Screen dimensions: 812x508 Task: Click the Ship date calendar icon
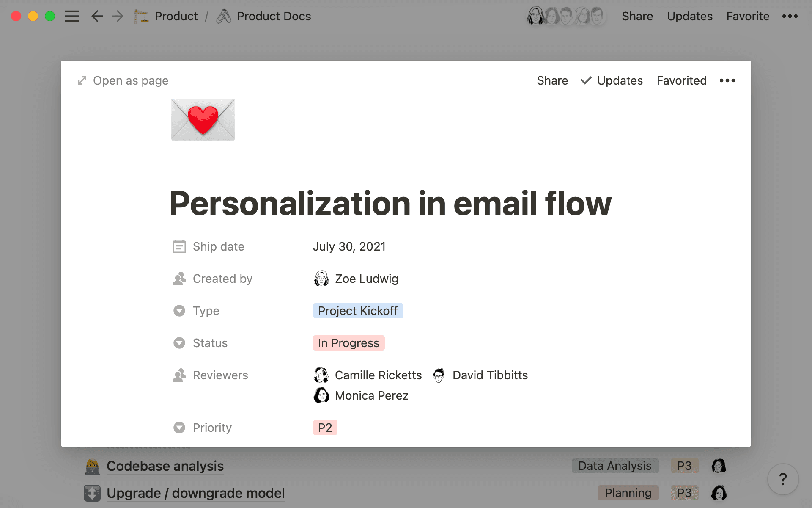[x=179, y=246]
